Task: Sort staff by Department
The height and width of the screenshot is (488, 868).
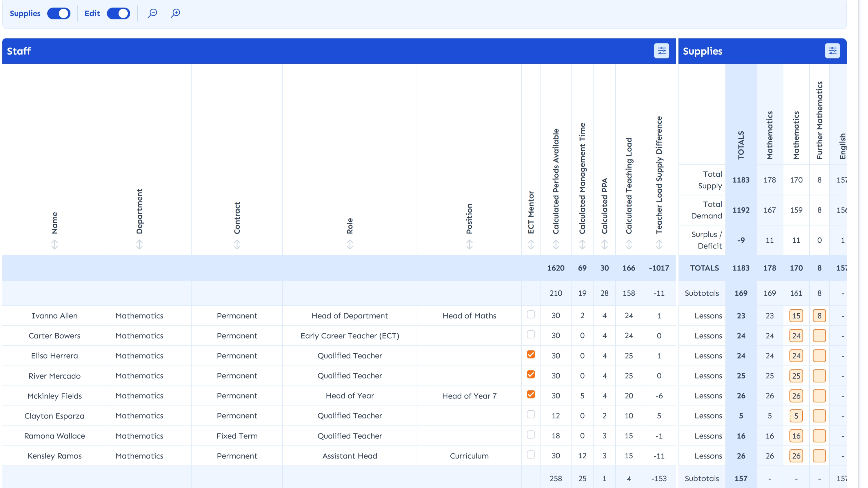Action: click(139, 245)
